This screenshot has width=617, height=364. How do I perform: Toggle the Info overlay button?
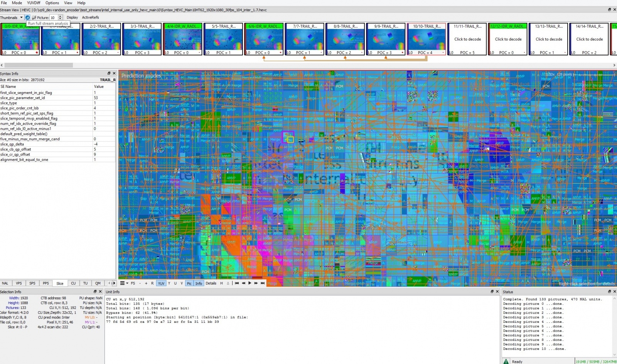[x=199, y=283]
